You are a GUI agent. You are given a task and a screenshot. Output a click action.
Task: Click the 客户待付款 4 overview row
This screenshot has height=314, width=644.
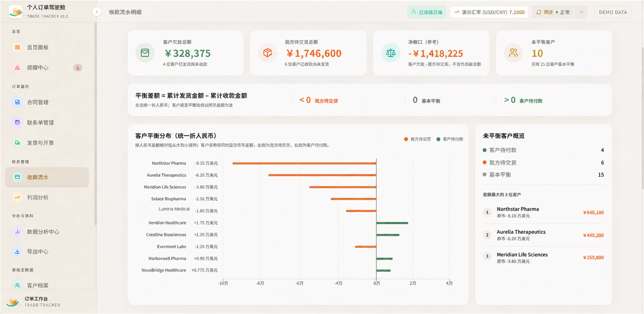(543, 150)
